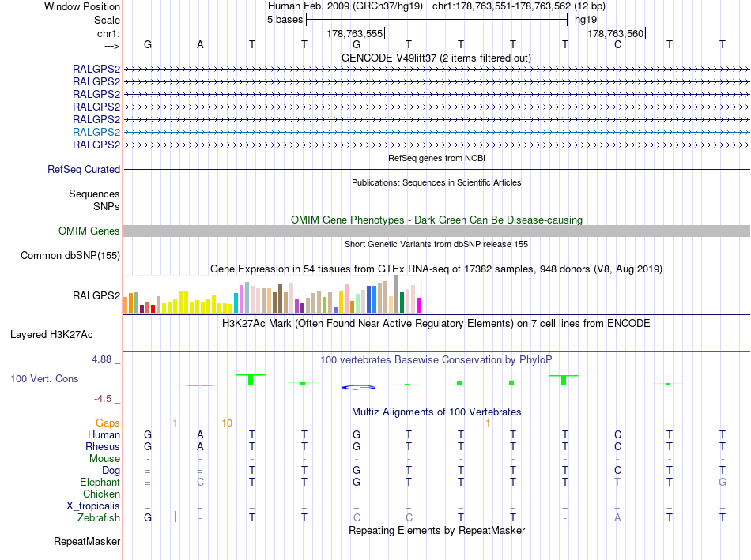Click the light-blue highlighted RALGPS2 transcript label
751x560 pixels.
(x=96, y=132)
